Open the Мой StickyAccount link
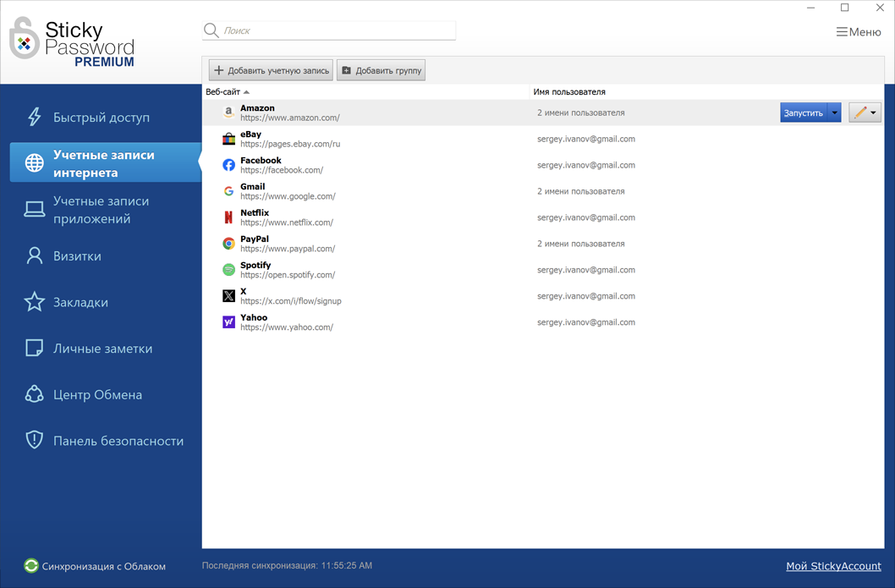This screenshot has width=895, height=588. click(833, 566)
